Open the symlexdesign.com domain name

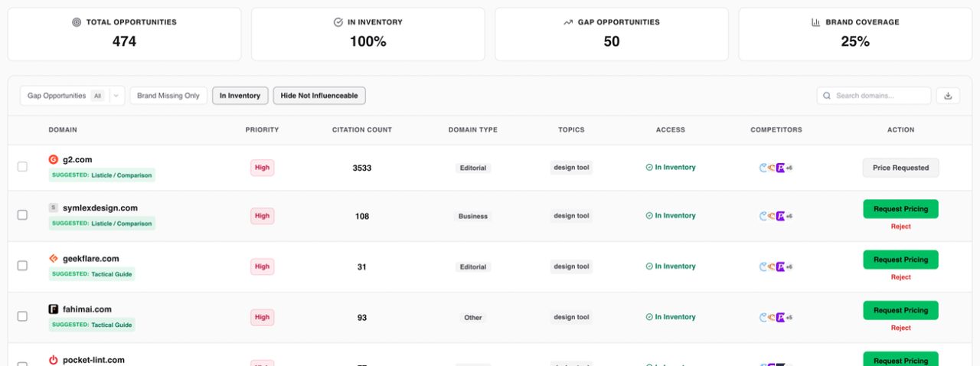coord(100,208)
